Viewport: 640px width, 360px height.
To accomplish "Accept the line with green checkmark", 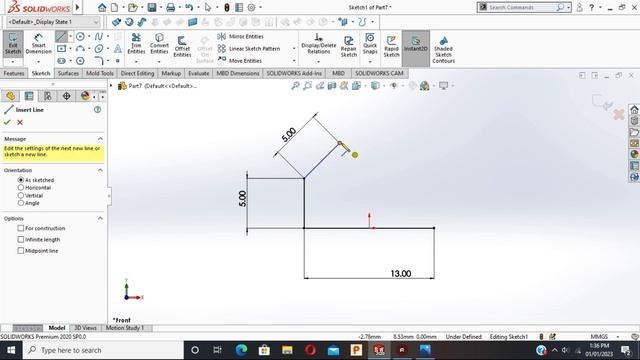I will coord(7,122).
